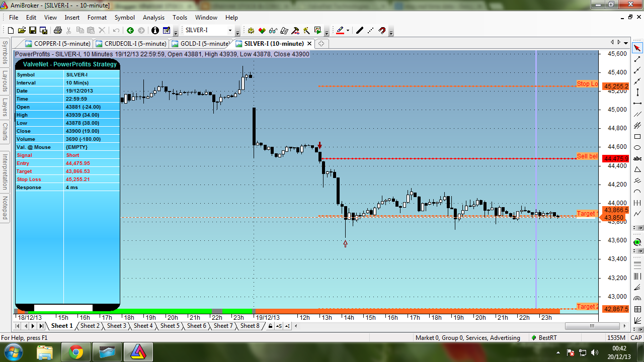
Task: Open the Symbols side panel tab
Action: pos(5,52)
